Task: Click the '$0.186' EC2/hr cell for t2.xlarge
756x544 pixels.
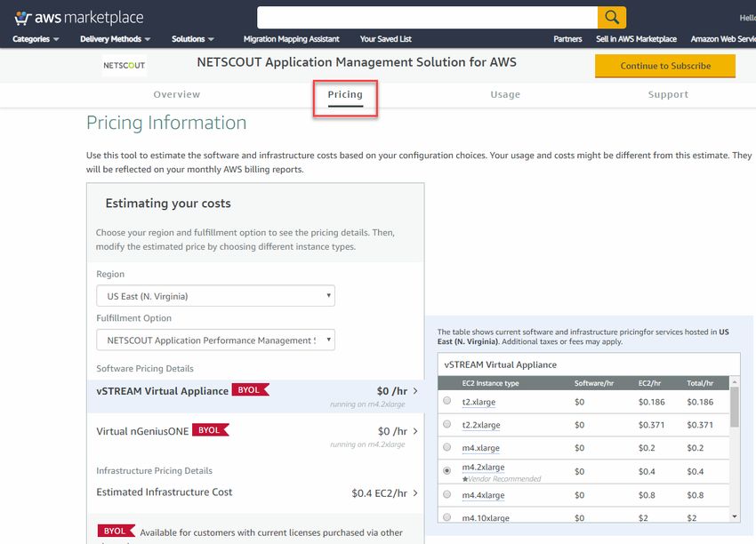Action: 651,402
